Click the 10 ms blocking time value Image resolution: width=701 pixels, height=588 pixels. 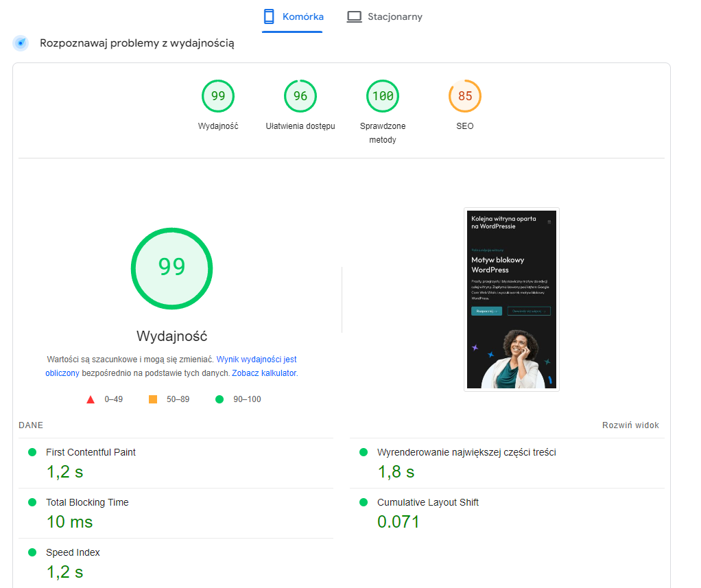(70, 522)
